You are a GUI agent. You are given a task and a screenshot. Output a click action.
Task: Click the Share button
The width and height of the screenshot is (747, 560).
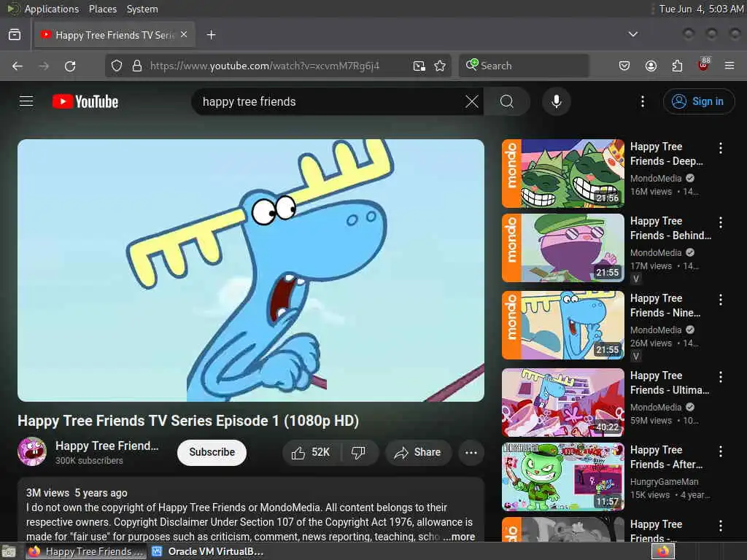pyautogui.click(x=417, y=452)
